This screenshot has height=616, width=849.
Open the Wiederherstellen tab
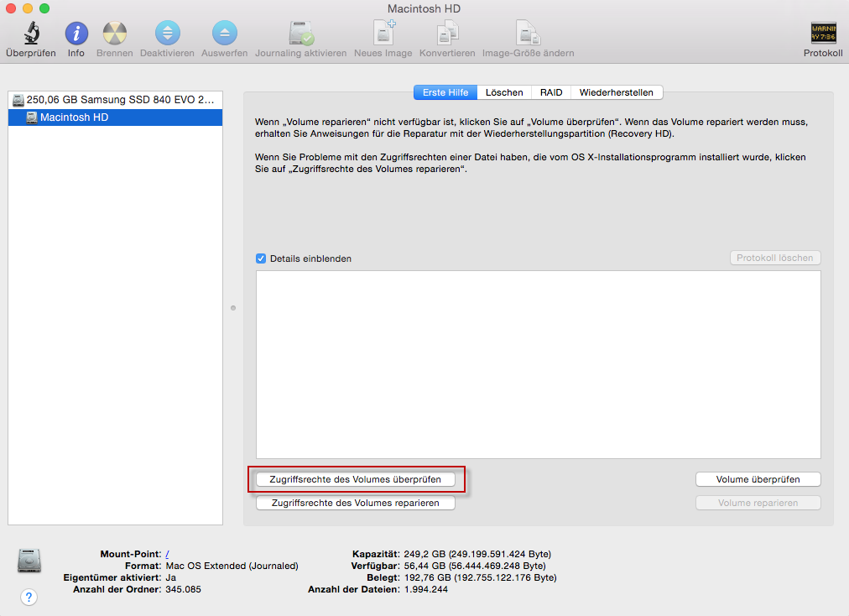click(616, 92)
